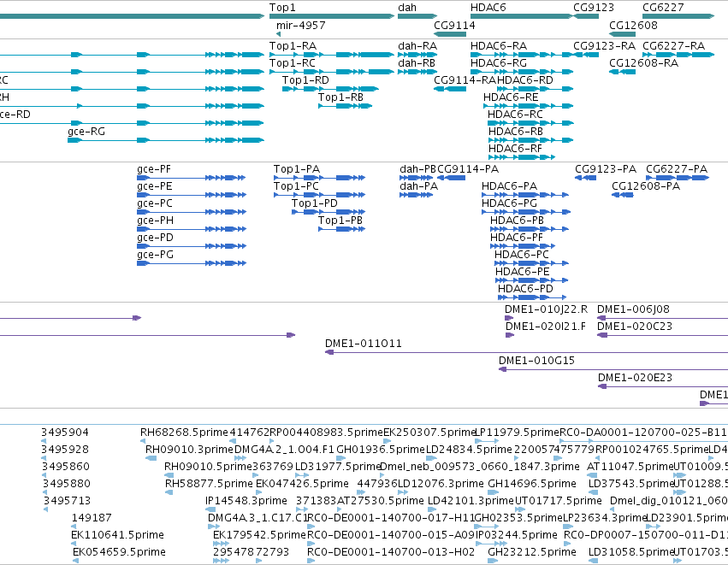Click protein Top1-PB

341,229
